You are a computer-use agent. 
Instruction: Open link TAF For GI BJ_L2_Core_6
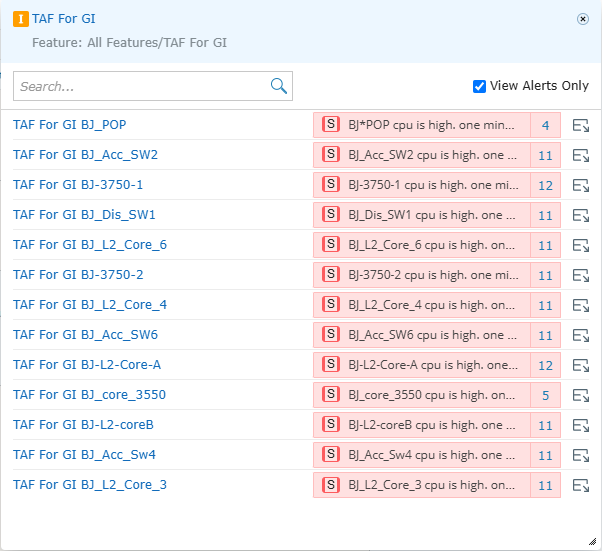click(90, 245)
